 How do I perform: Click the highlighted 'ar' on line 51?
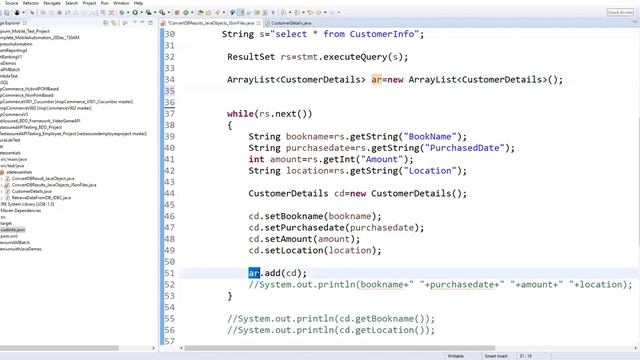254,273
